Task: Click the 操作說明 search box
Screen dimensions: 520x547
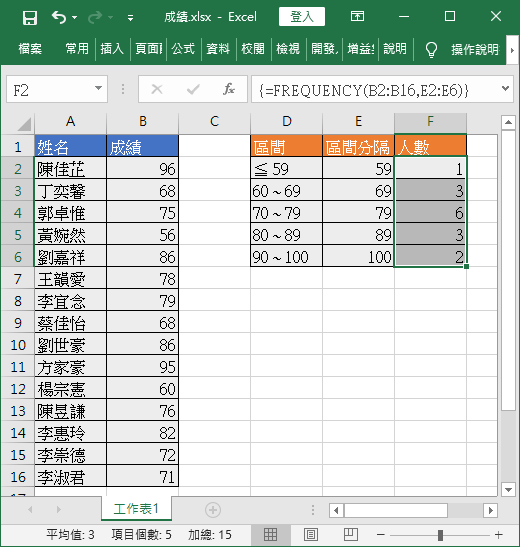Action: [x=475, y=50]
